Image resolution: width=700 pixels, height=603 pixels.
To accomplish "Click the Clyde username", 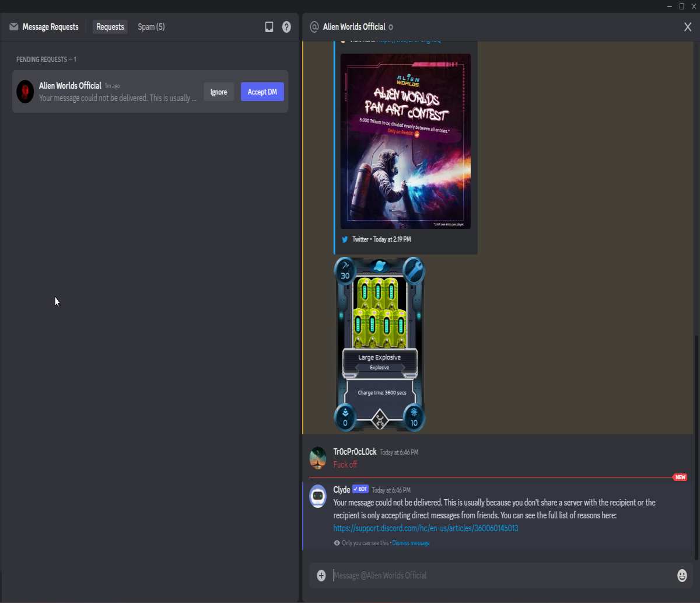I will pos(342,490).
